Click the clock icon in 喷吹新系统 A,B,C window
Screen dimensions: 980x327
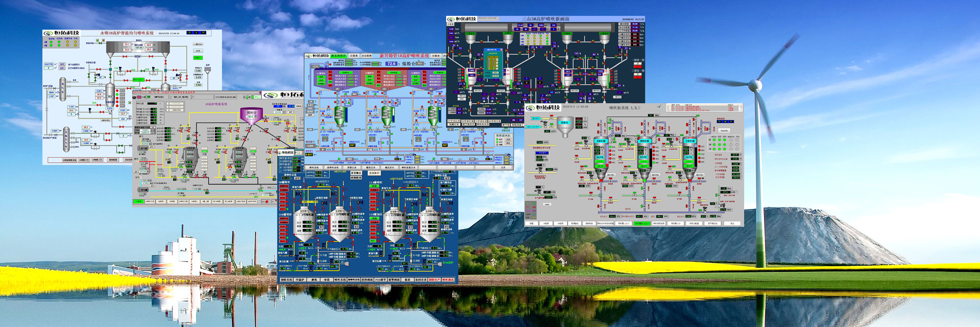[x=659, y=107]
